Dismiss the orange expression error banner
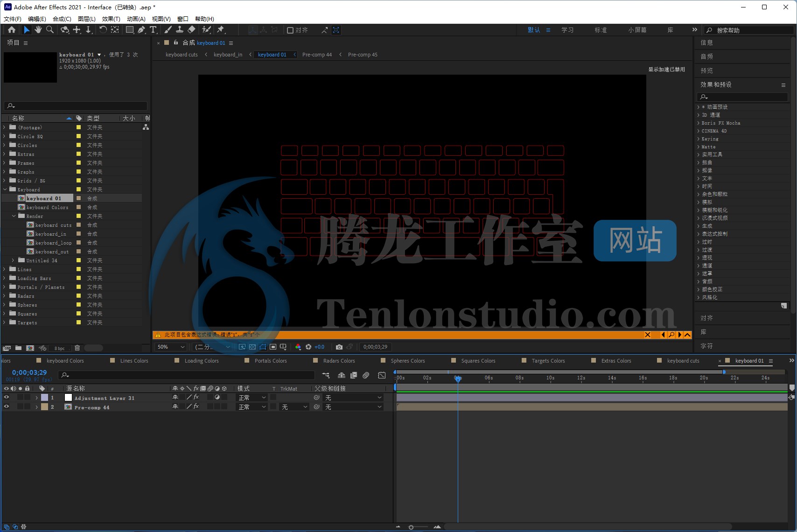The image size is (797, 532). pyautogui.click(x=648, y=335)
